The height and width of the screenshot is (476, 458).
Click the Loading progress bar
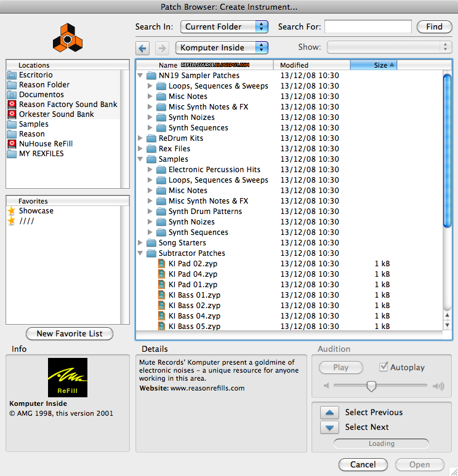pos(382,443)
